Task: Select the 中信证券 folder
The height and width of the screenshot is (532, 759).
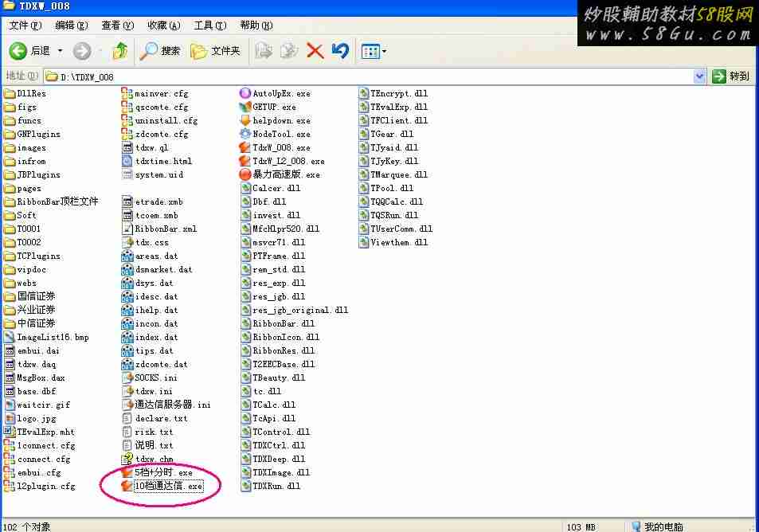Action: click(x=29, y=323)
